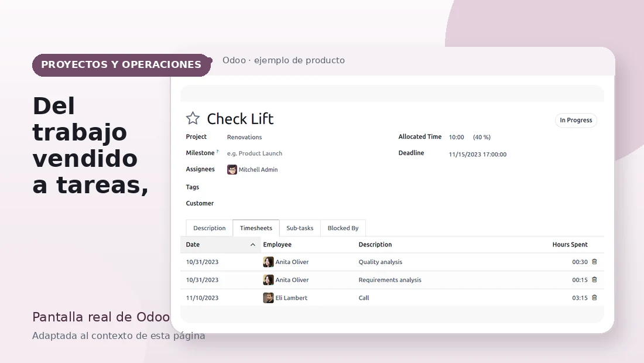Click Anita Oliver's avatar in Quality analysis row
Viewport: 644px width, 363px height.
tap(268, 262)
